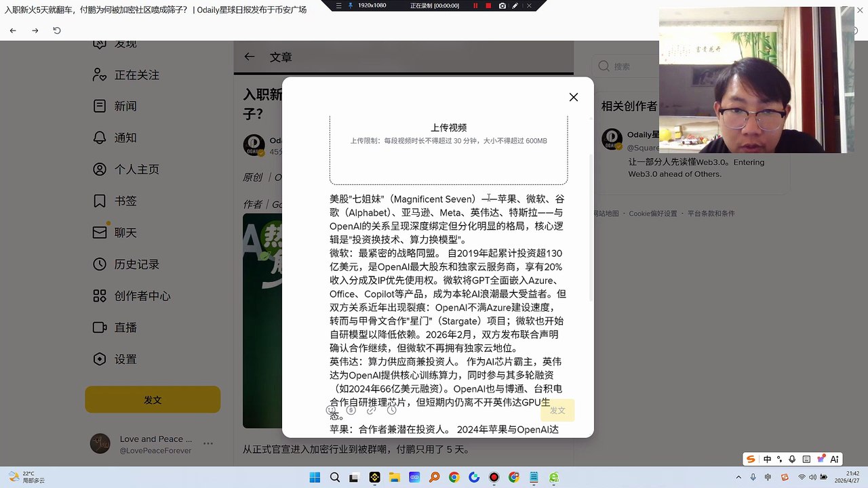The image size is (868, 488).
Task: Click the Sogou input method S icon
Action: coord(751,459)
